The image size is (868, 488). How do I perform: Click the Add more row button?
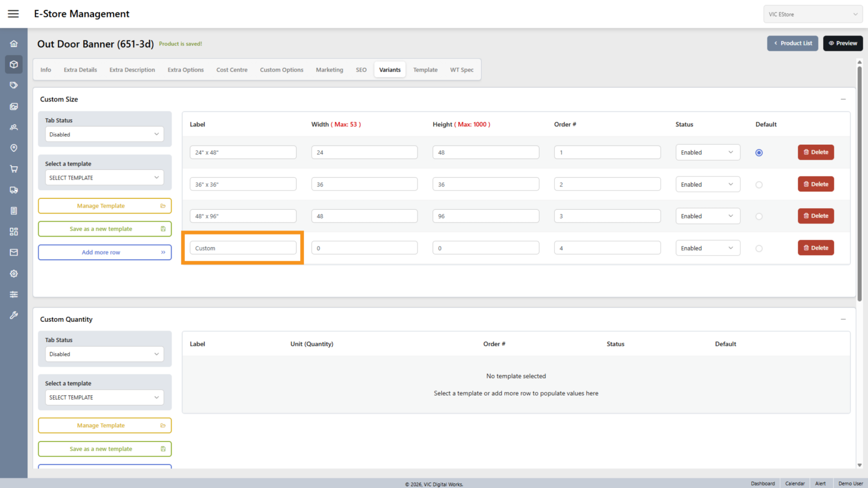pos(104,253)
